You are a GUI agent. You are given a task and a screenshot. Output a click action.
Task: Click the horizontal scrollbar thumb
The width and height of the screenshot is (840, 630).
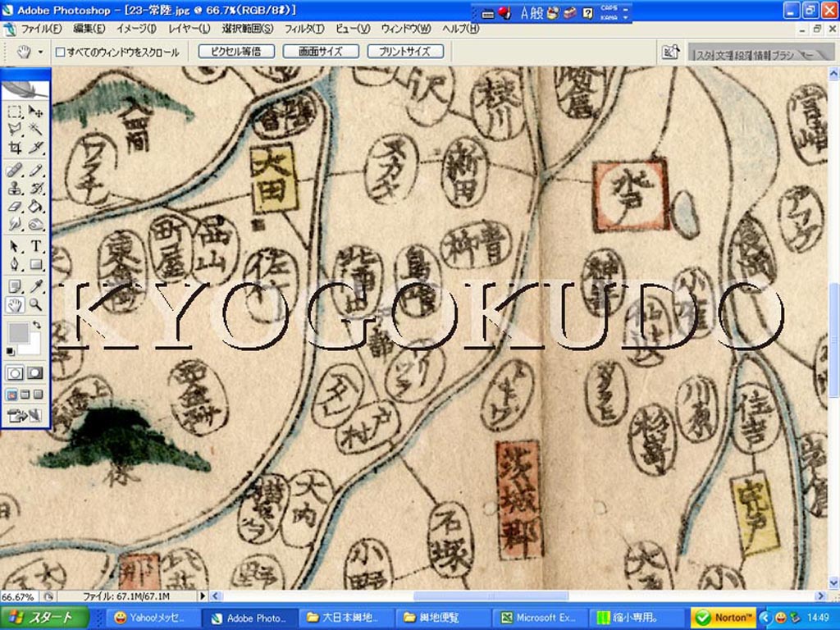pyautogui.click(x=491, y=596)
